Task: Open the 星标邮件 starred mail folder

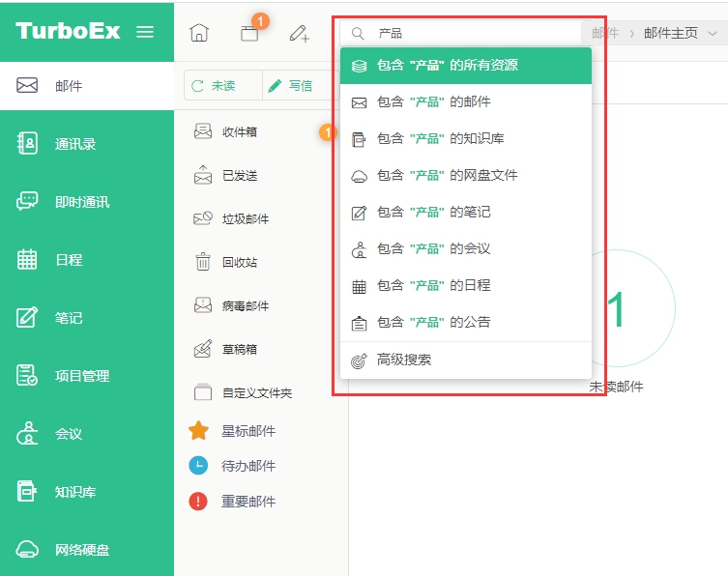Action: click(x=248, y=431)
